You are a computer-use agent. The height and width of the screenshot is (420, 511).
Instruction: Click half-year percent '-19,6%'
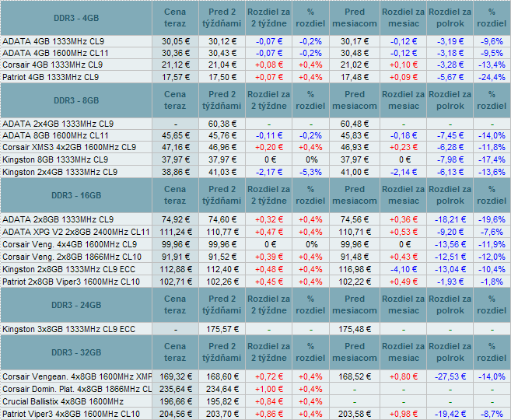(492, 219)
